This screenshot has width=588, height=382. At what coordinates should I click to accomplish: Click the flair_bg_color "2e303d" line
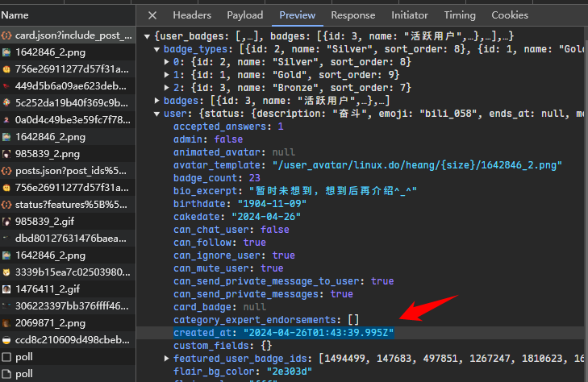point(243,372)
